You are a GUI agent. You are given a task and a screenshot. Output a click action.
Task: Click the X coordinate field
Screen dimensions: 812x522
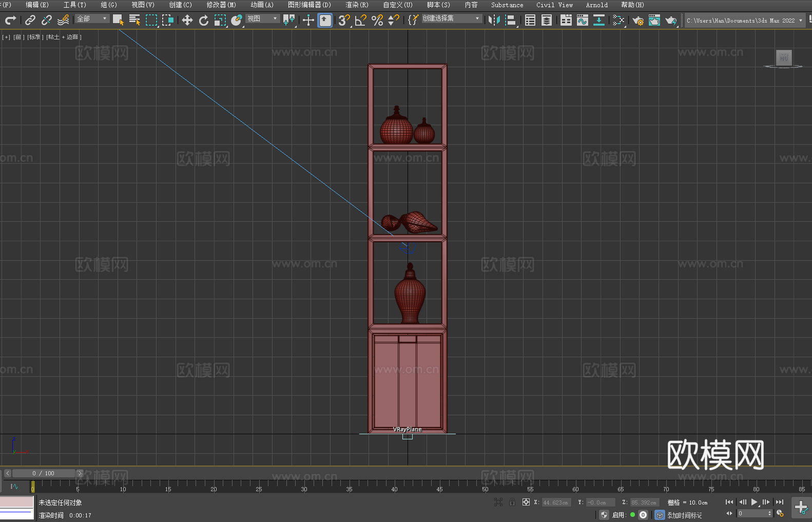[x=556, y=502]
